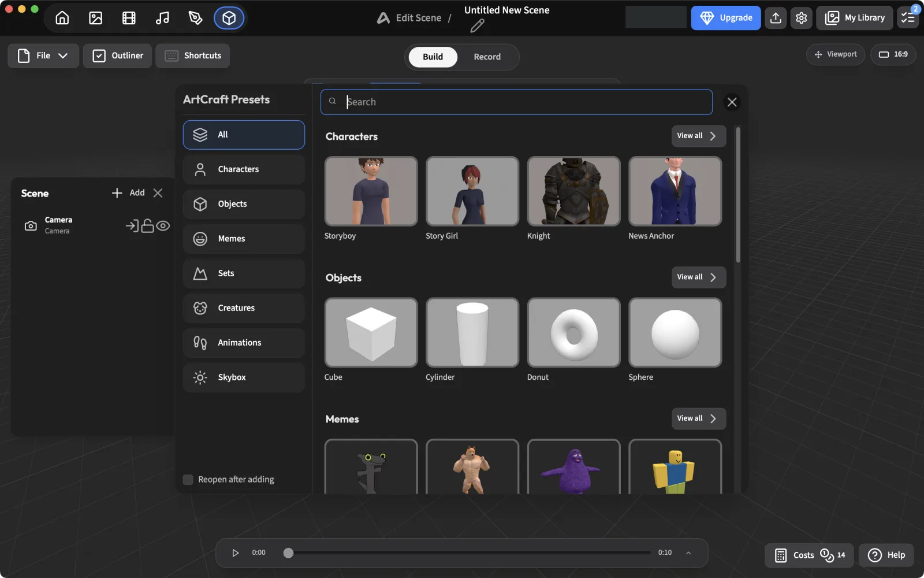Open the video film-strip icon
Screen dimensions: 924x578
tap(129, 18)
